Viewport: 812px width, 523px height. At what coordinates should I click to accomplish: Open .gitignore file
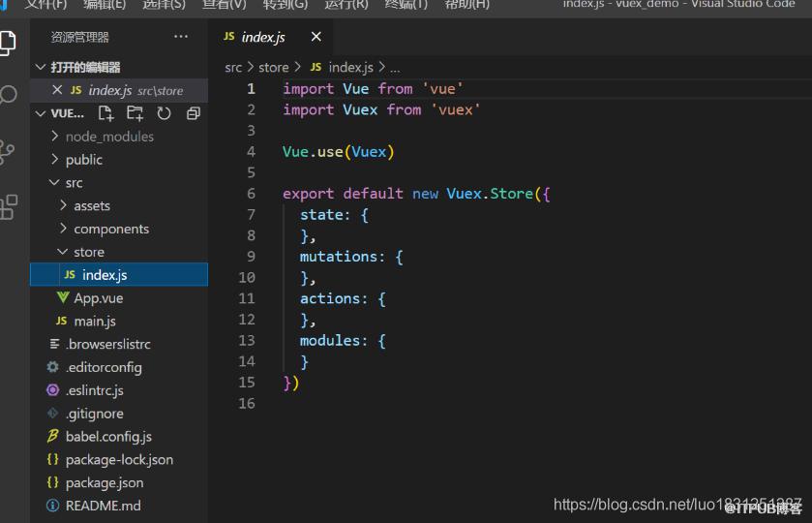[119, 414]
